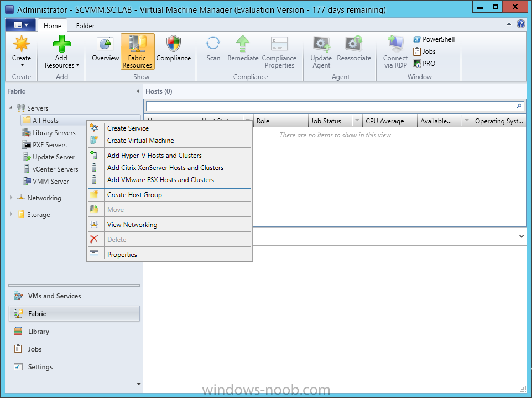Screen dimensions: 532x398
Task: Expand the Storage tree node
Action: (11, 214)
